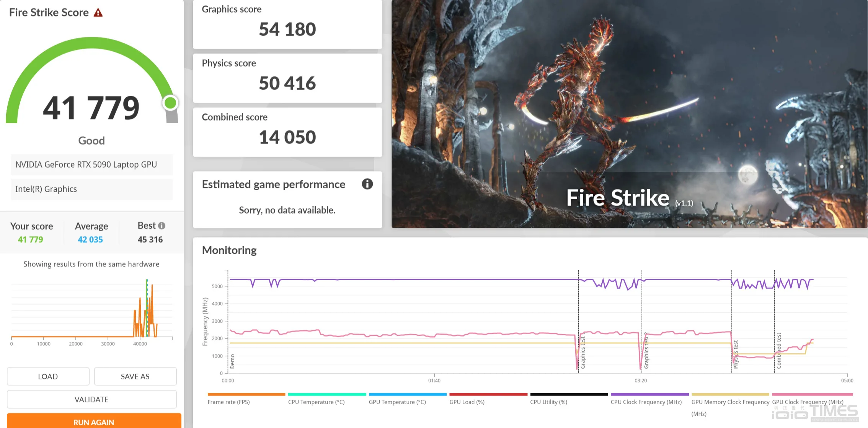Viewport: 868px width, 428px height.
Task: Click the Fire Strike scene thumbnail image
Action: (630, 114)
